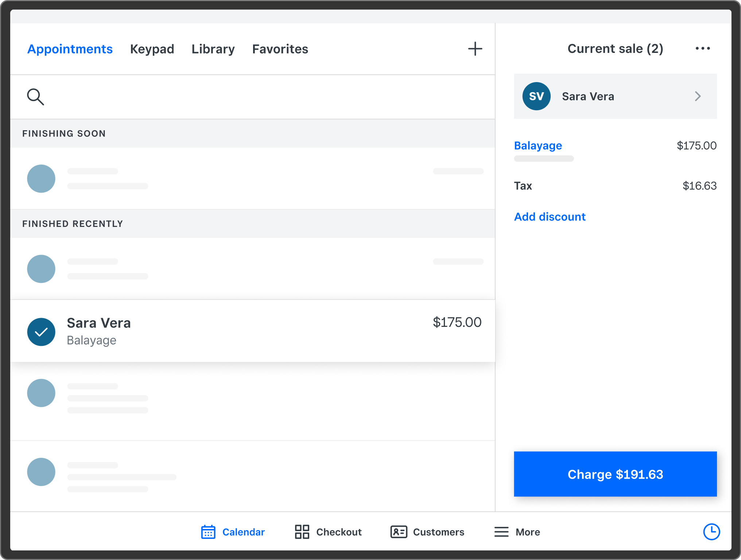
Task: Open the Library tab
Action: coord(213,49)
